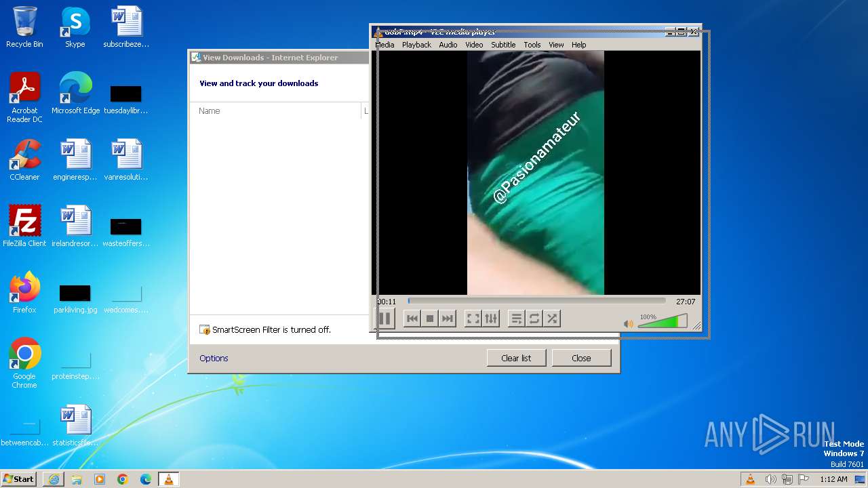Stop playback in VLC
868x488 pixels.
click(429, 319)
